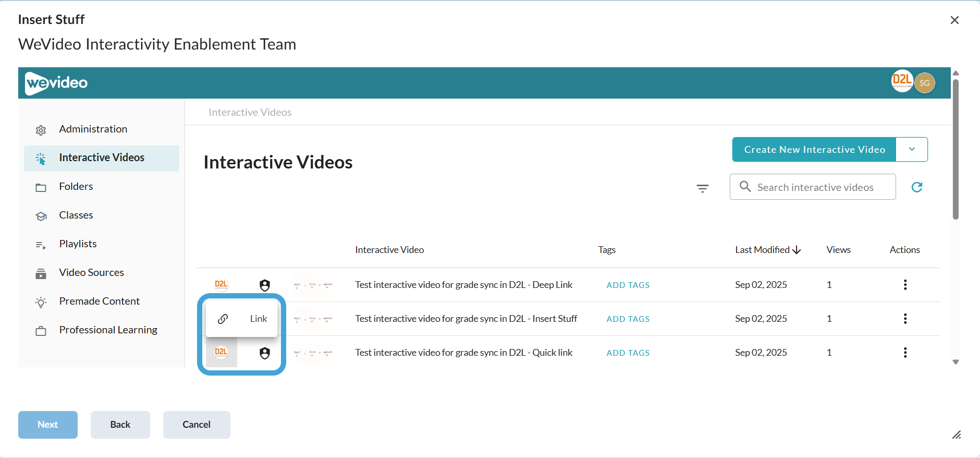Refresh the interactive videos list
The image size is (980, 458).
click(917, 187)
